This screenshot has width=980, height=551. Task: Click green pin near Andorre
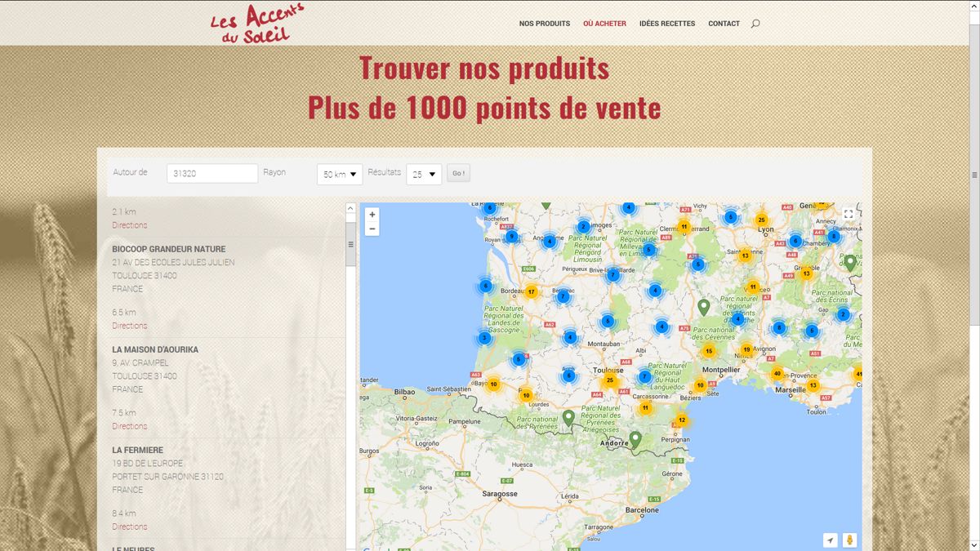(x=635, y=440)
